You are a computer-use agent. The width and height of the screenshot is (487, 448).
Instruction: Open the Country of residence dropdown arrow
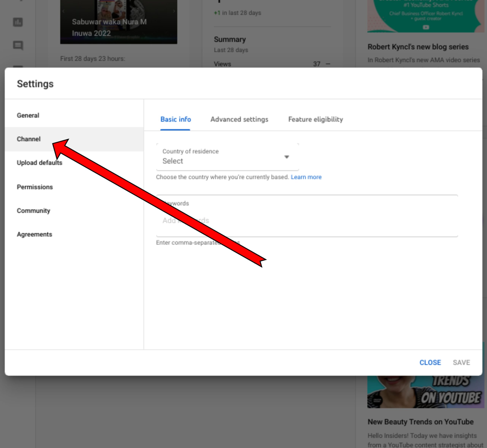pyautogui.click(x=286, y=157)
